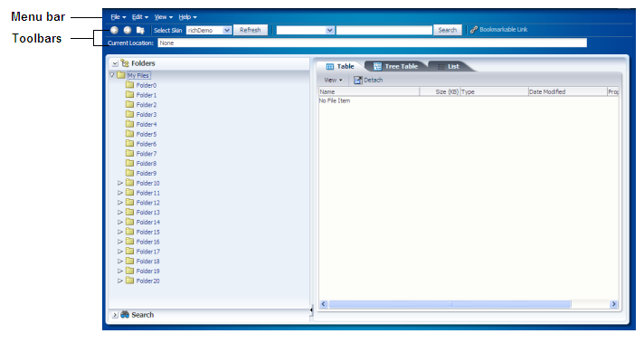Click the Refresh button
This screenshot has width=644, height=343.
[x=251, y=31]
